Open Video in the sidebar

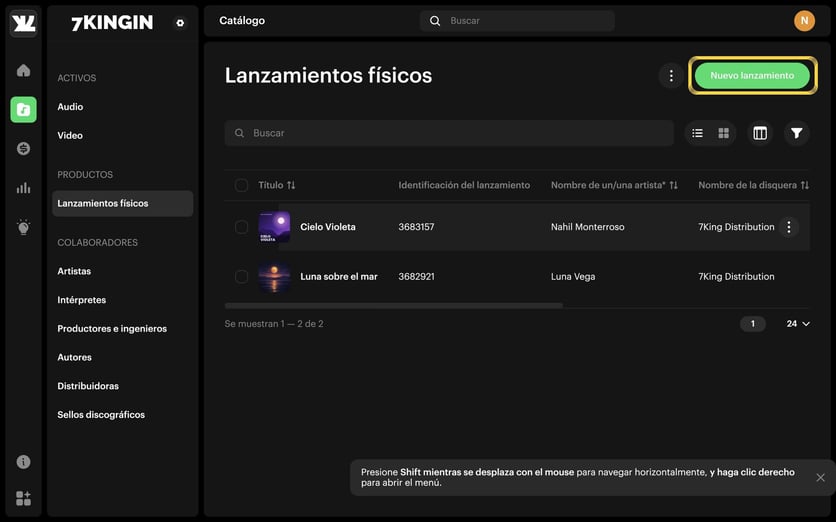70,135
